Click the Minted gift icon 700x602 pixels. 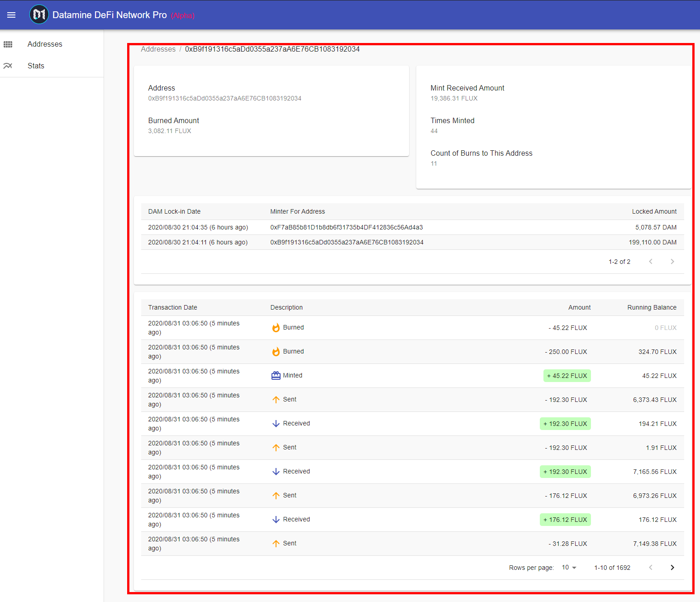(x=276, y=375)
